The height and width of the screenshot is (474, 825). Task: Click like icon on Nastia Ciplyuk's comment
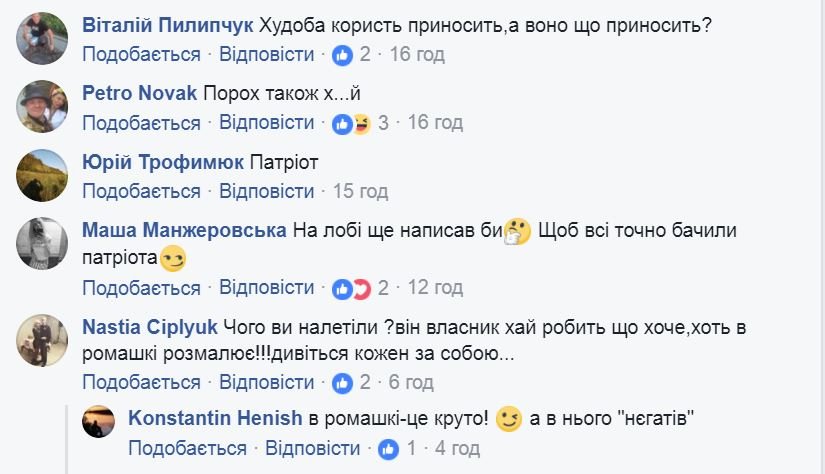tap(342, 382)
